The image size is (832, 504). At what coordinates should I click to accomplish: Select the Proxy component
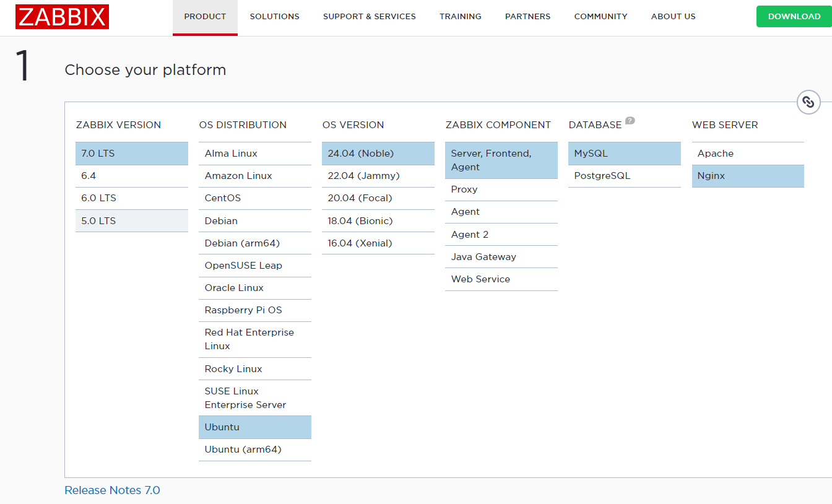[x=501, y=189]
